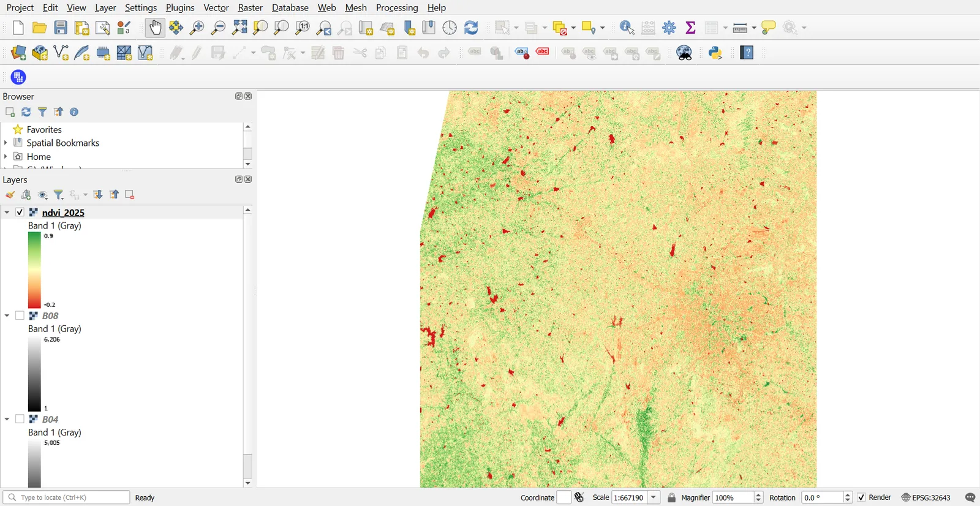This screenshot has width=980, height=506.
Task: Collapse the B04 layer legend
Action: (7, 419)
